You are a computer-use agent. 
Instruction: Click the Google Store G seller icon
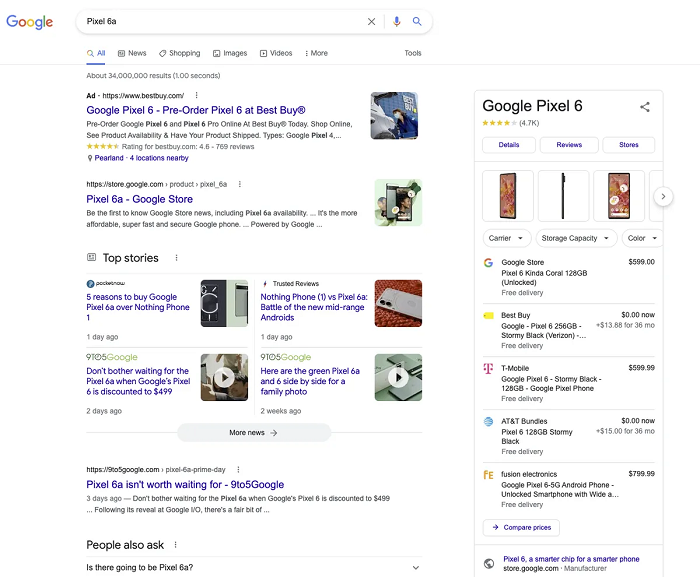coord(488,263)
